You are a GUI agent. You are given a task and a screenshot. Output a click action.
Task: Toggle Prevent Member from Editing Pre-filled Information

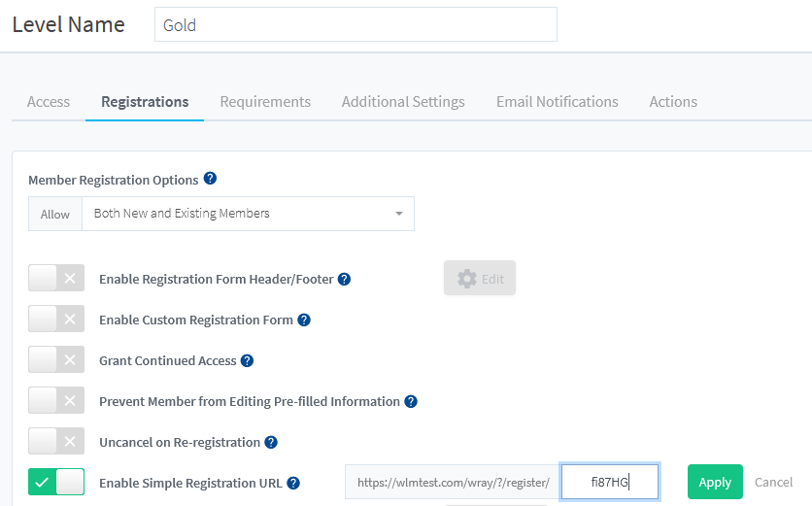56,400
